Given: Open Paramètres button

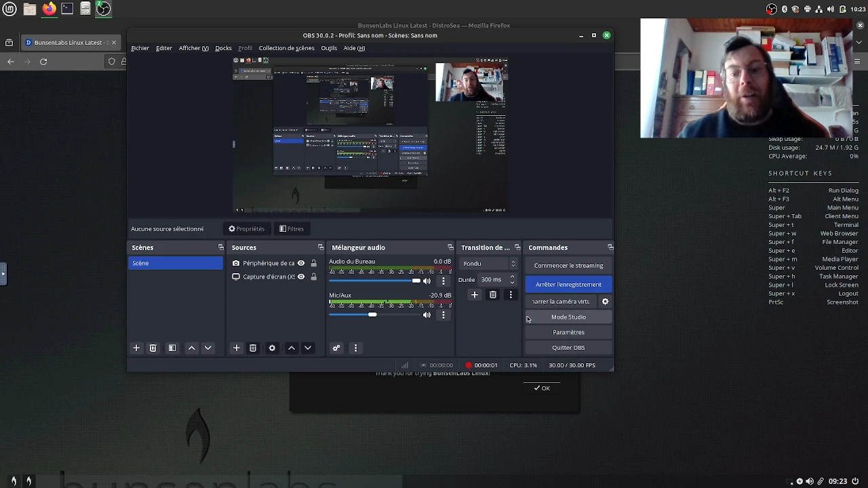Looking at the screenshot, I should click(568, 332).
